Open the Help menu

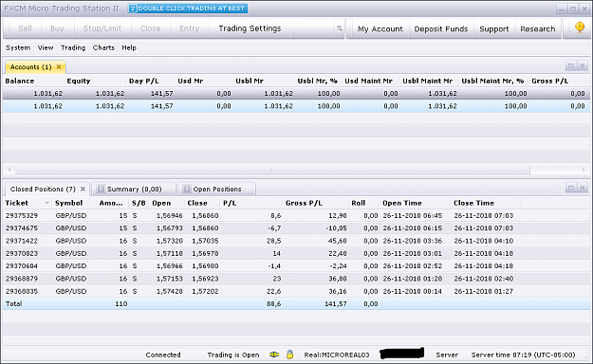[x=129, y=48]
